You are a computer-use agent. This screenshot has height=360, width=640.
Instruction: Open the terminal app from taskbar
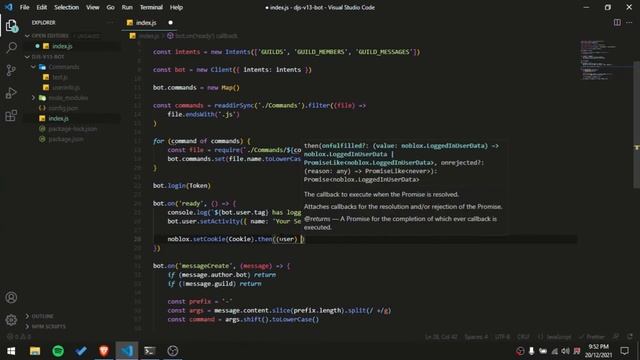click(150, 351)
